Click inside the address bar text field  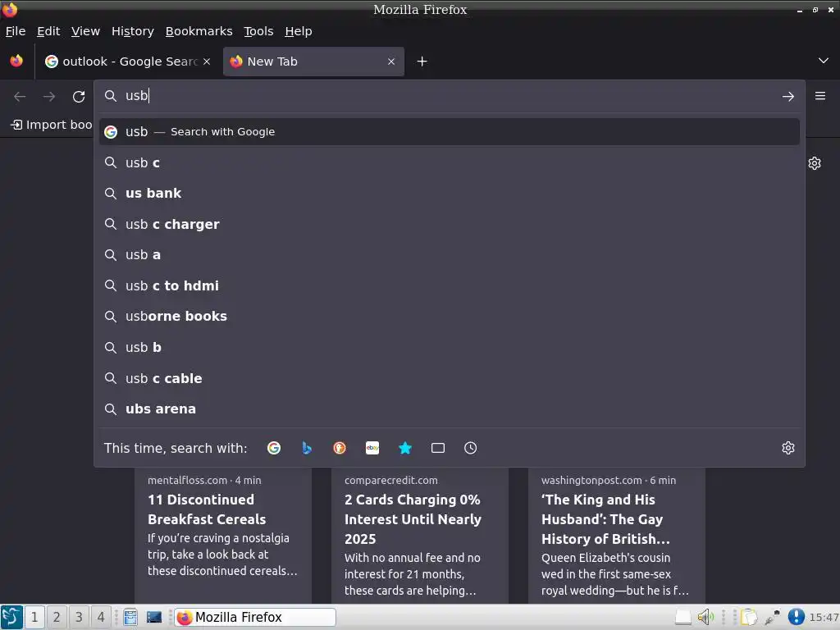[449, 96]
